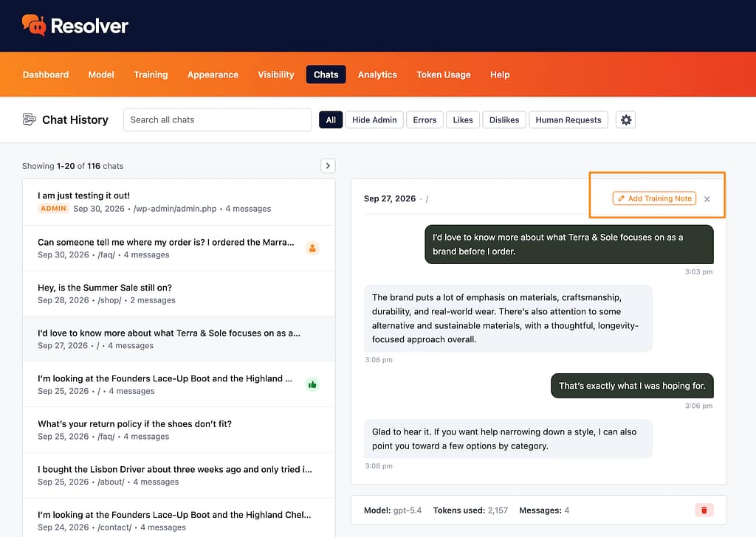Select the Terra & Sole chat row
756x537 pixels.
click(x=179, y=339)
